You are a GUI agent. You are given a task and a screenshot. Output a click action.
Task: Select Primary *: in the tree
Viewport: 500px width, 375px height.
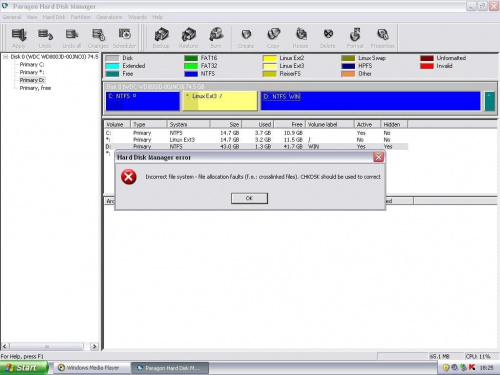[x=32, y=72]
